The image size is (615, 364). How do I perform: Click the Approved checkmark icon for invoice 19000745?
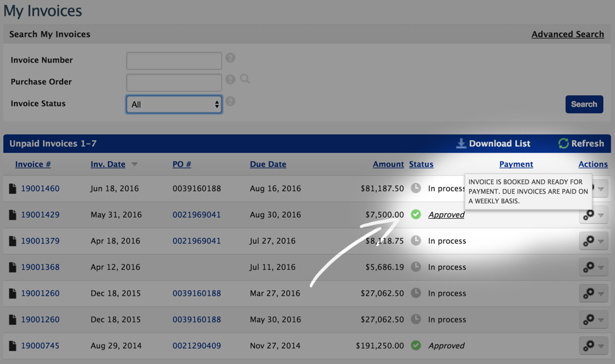point(415,346)
